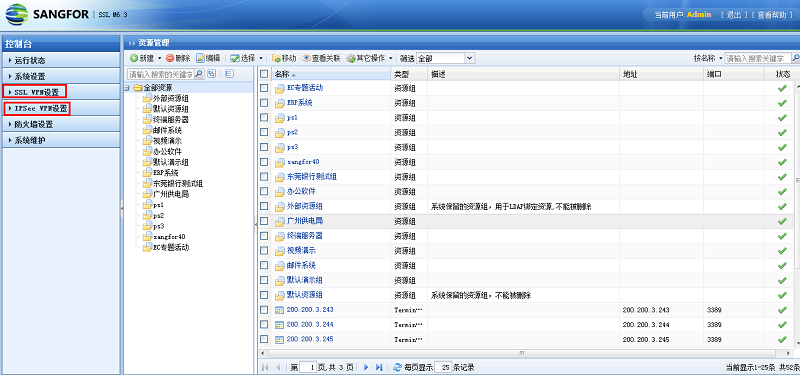Open the 防火墙设置 sidebar menu

coord(61,124)
